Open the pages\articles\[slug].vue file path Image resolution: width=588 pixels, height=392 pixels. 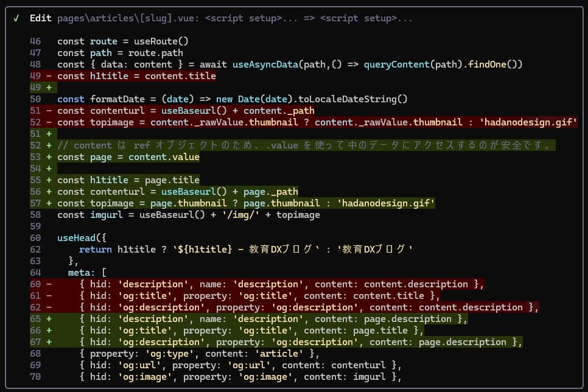(x=128, y=18)
